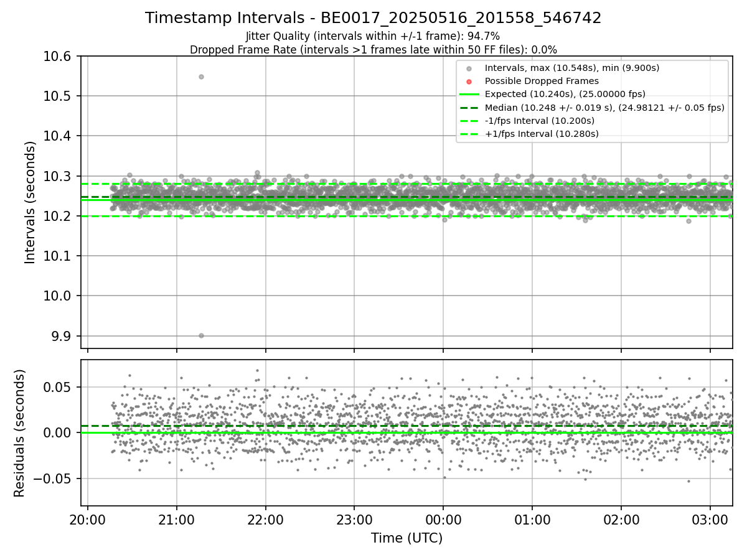Image resolution: width=747 pixels, height=560 pixels.
Task: Click the '20:00' time tick label
Action: pyautogui.click(x=88, y=519)
